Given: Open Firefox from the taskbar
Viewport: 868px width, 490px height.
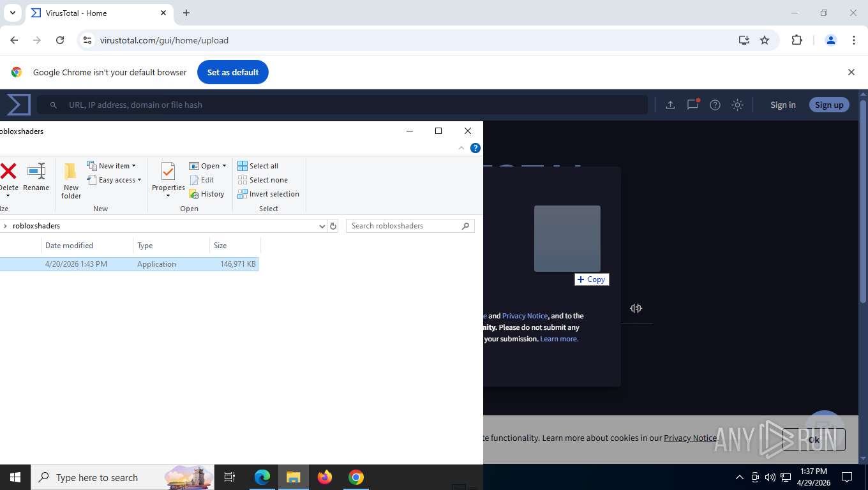Looking at the screenshot, I should click(325, 477).
